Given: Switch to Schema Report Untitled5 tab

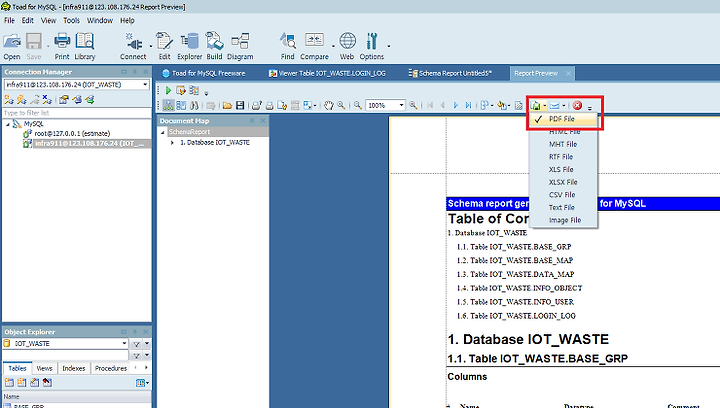Looking at the screenshot, I should click(450, 73).
